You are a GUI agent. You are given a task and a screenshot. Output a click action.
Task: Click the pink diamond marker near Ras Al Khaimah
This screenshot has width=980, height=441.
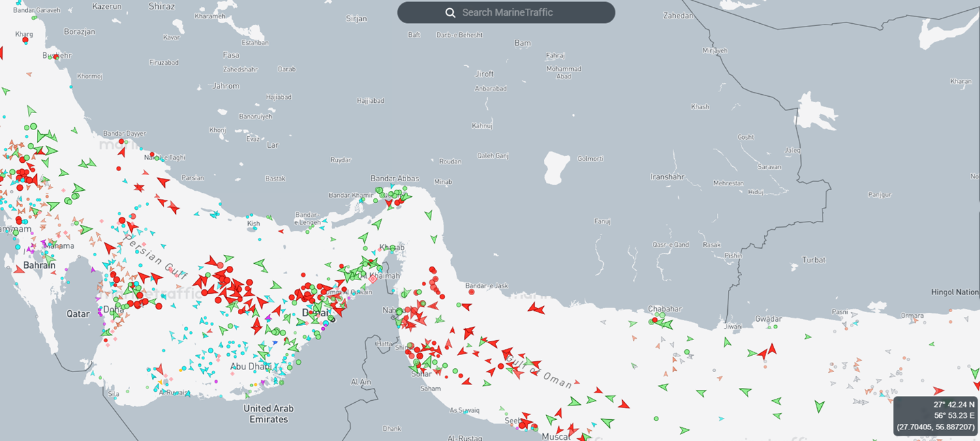[x=373, y=279]
